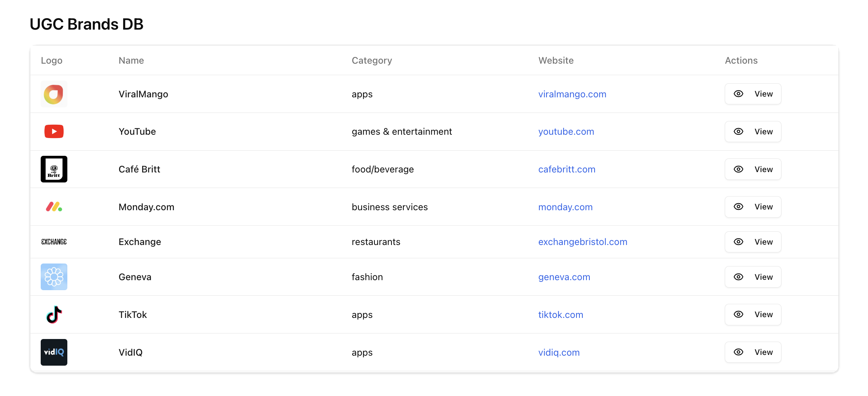Click the Category column header
The width and height of the screenshot is (868, 396).
click(x=371, y=60)
